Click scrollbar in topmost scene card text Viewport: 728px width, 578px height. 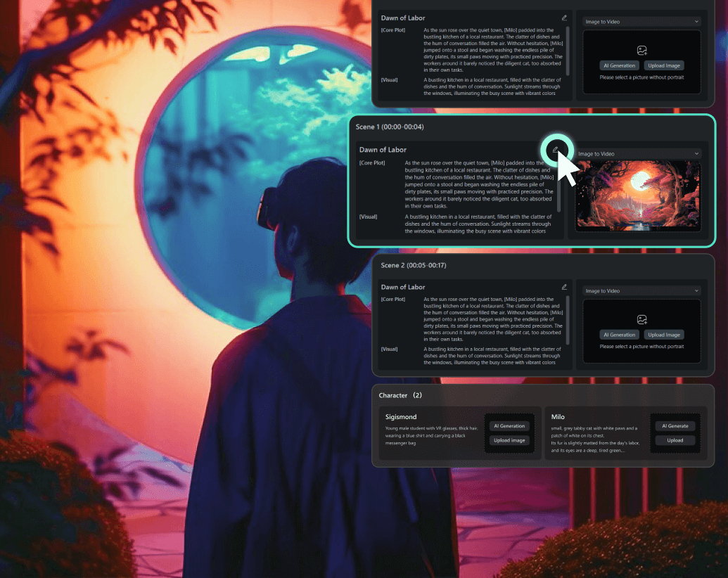(x=568, y=51)
